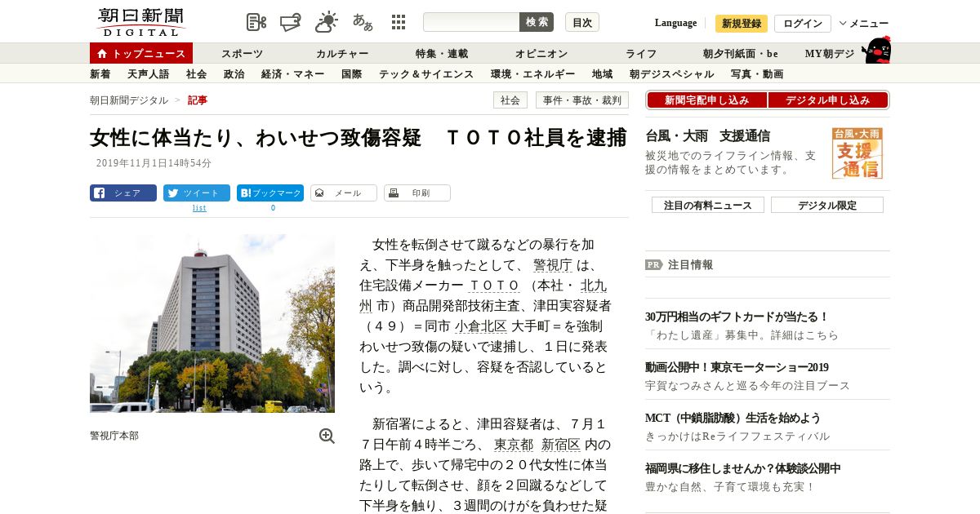The height and width of the screenshot is (514, 980).
Task: Open the Language link
Action: 675,23
